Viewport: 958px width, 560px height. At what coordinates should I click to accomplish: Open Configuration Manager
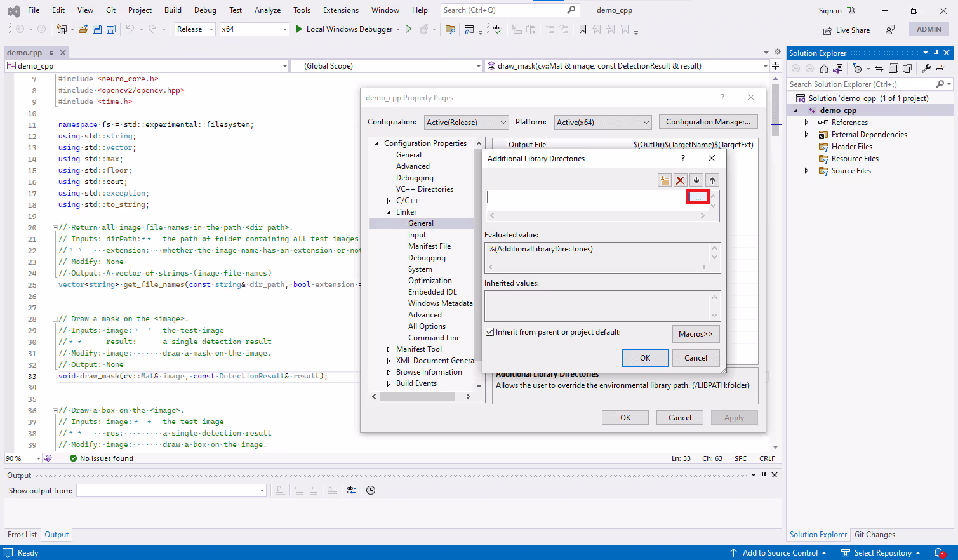708,122
